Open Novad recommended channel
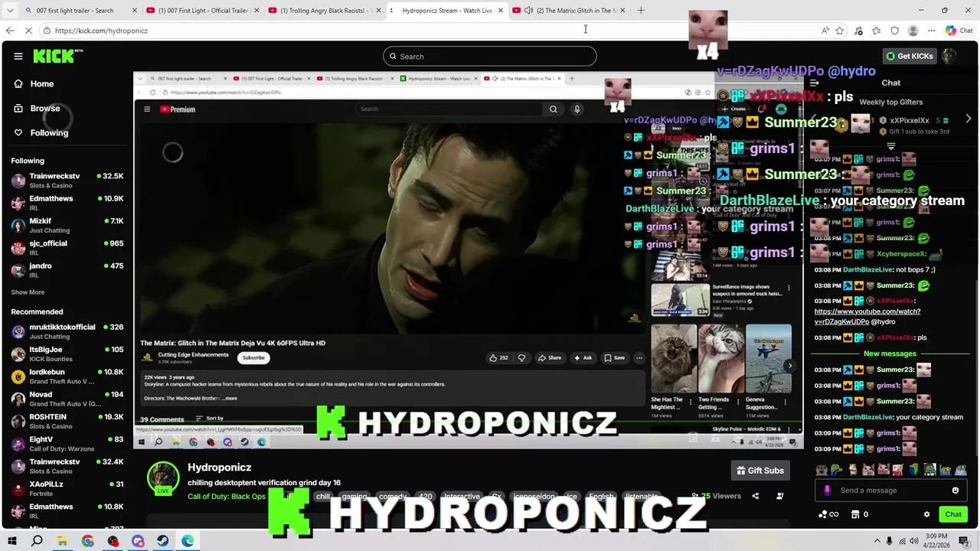Image resolution: width=980 pixels, height=551 pixels. point(67,399)
